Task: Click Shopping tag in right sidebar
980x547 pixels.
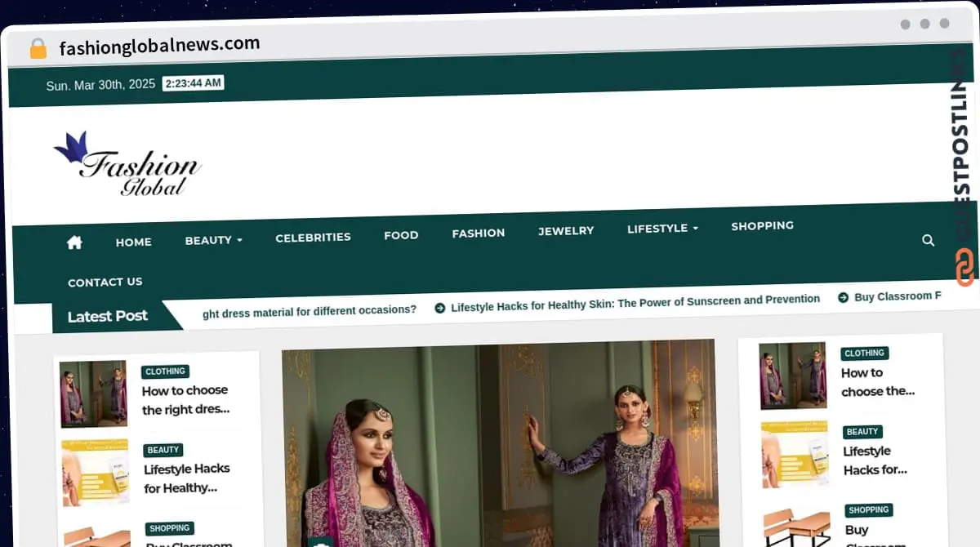Action: point(868,510)
